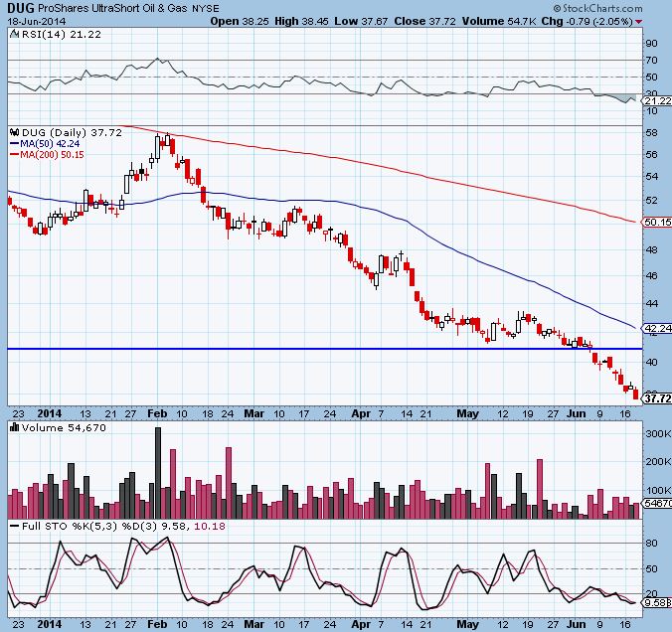
Task: Click the 9.58 stochastic axis tag
Action: pyautogui.click(x=656, y=602)
